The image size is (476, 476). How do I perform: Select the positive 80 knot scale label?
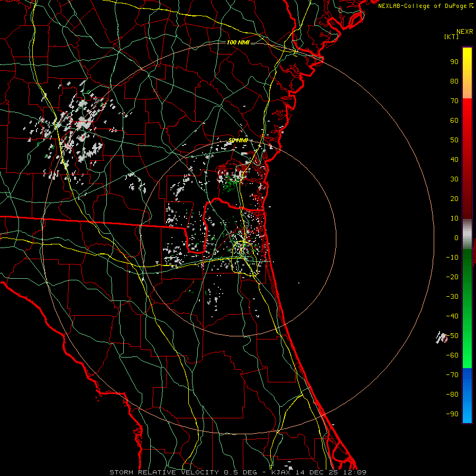pyautogui.click(x=454, y=81)
